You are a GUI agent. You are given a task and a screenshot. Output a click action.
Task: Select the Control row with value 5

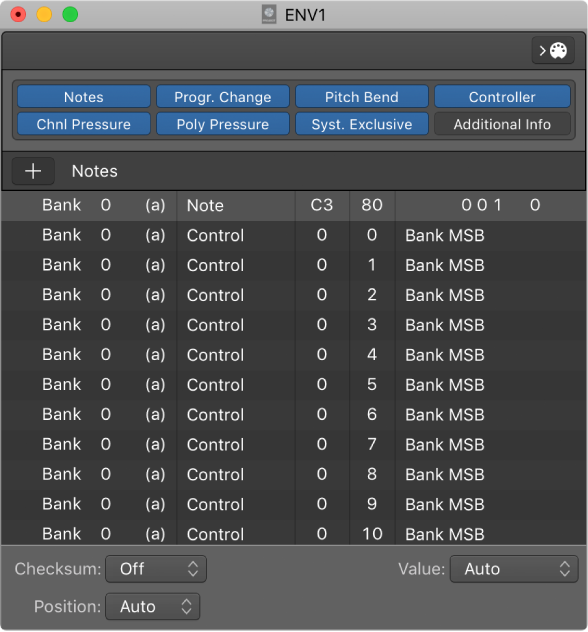point(294,385)
